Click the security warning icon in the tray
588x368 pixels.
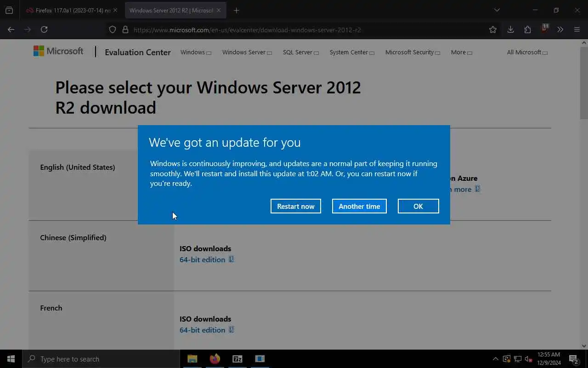[x=506, y=359]
